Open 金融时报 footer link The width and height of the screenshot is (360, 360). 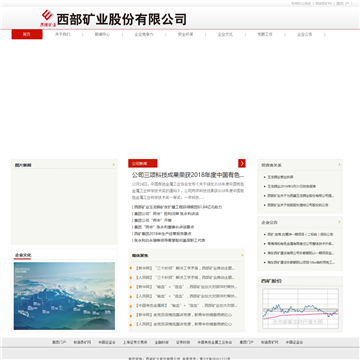(x=161, y=342)
